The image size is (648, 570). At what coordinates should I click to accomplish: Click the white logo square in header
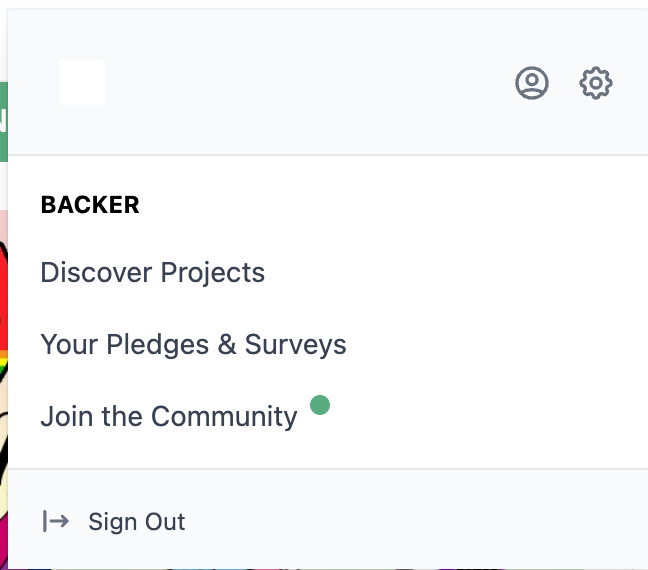[82, 83]
